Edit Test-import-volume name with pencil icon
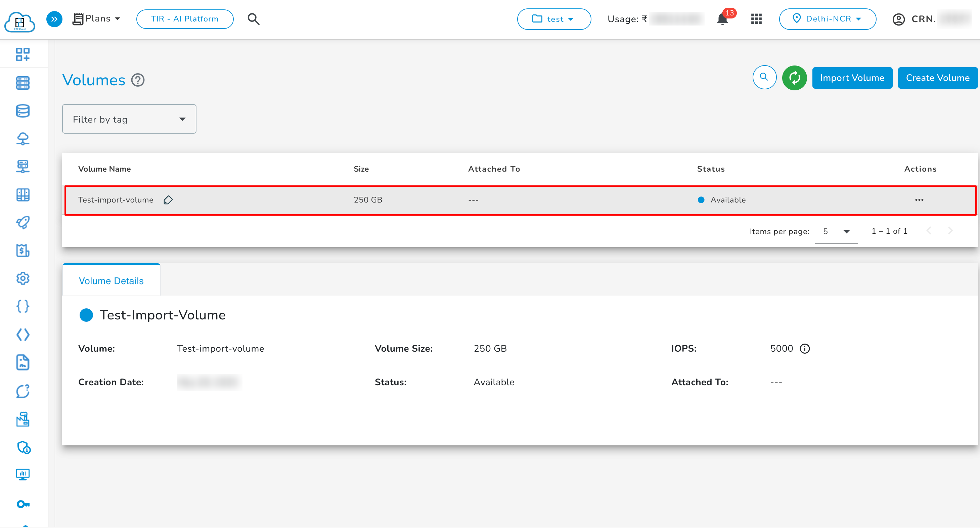This screenshot has width=980, height=528. tap(168, 200)
